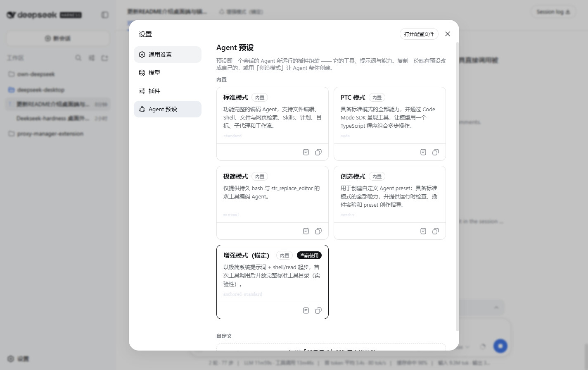
Task: Click the blue send button in chat window
Action: pyautogui.click(x=500, y=346)
